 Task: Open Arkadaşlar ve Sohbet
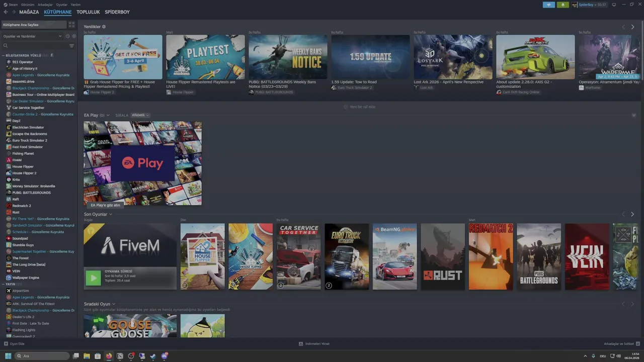tap(618, 344)
